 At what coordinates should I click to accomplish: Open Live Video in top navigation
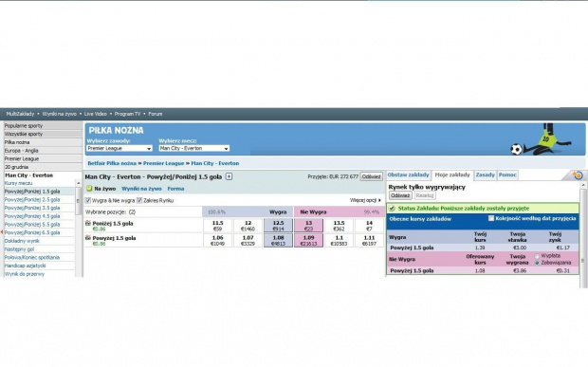pos(95,114)
